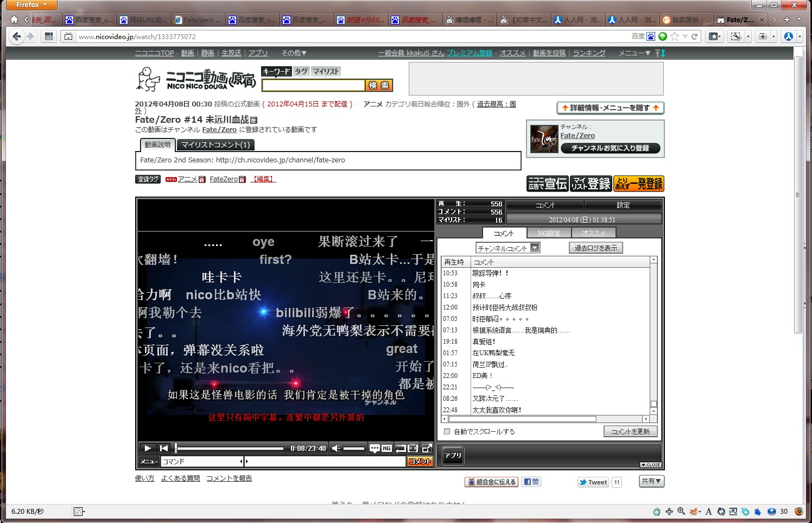This screenshot has height=523, width=812.
Task: Reload the page with the refresh icon
Action: tap(694, 36)
